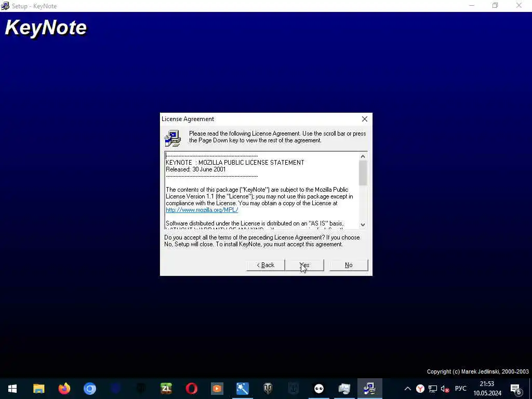The width and height of the screenshot is (532, 399).
Task: Open the network tray icon
Action: [433, 389]
